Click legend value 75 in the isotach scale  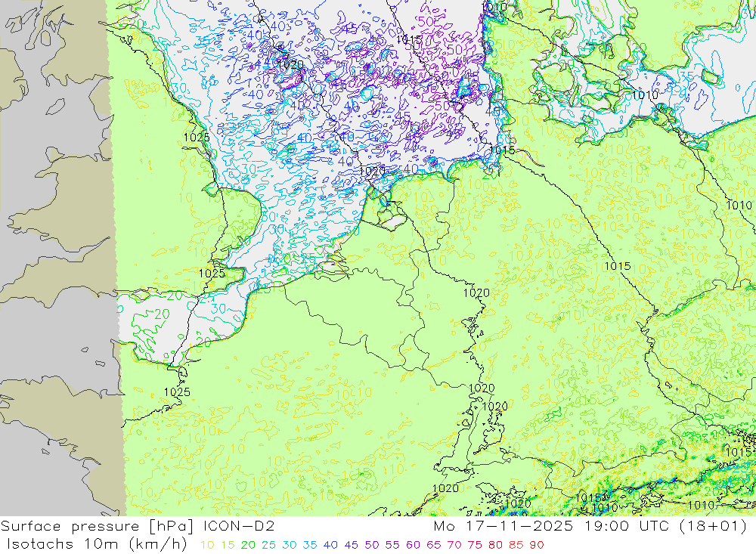[475, 546]
